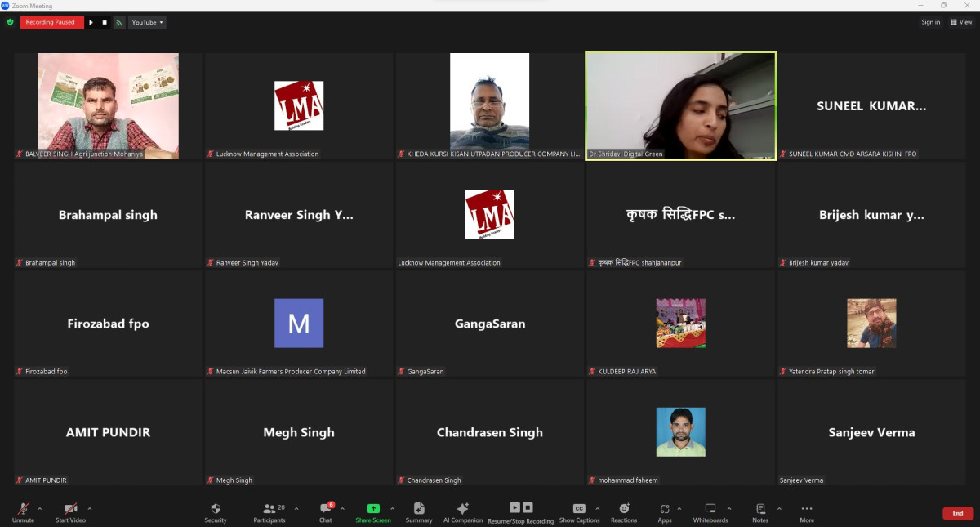Click the muted mic icon beside KULDEEP RAJ ARYA
The height and width of the screenshot is (527, 980).
592,372
